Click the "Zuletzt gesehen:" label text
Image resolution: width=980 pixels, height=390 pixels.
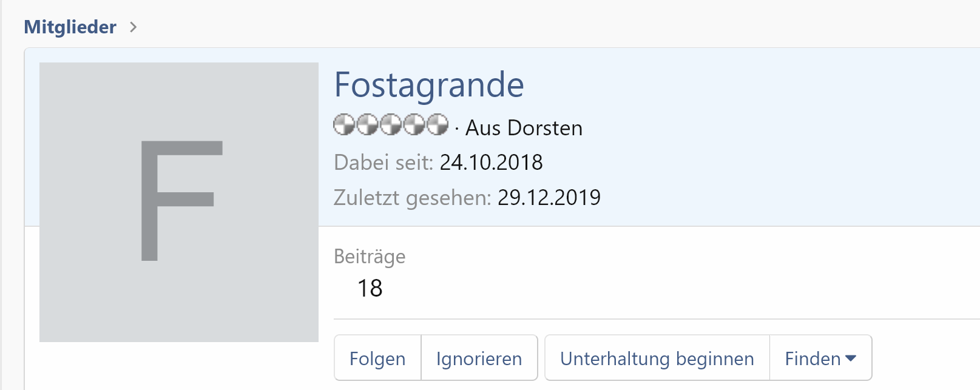[x=412, y=198]
